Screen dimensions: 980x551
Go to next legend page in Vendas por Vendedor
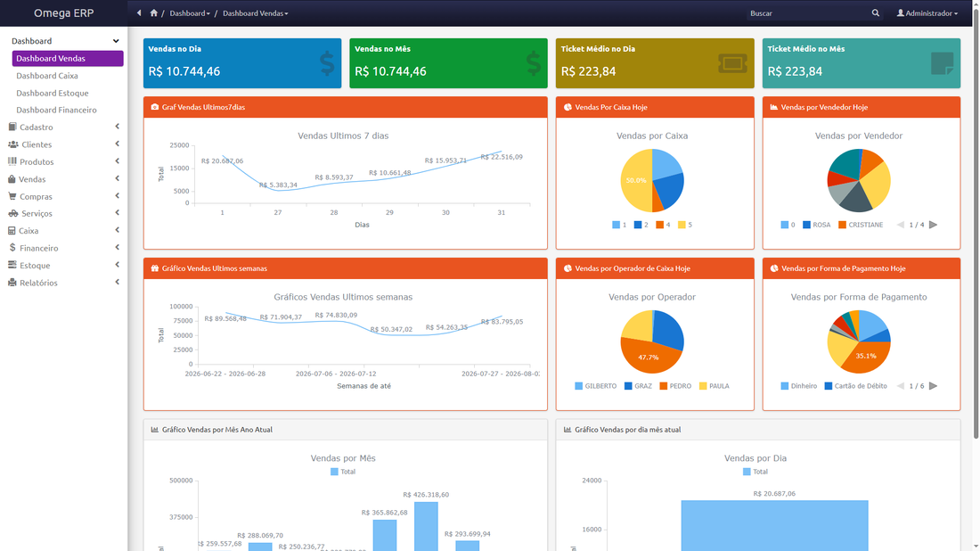pos(933,225)
